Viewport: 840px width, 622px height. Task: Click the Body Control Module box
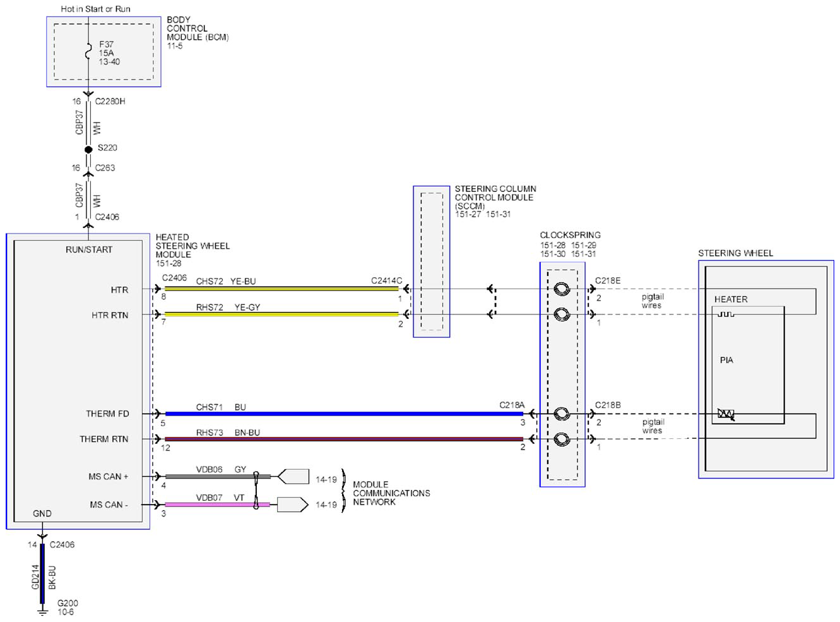click(x=104, y=52)
